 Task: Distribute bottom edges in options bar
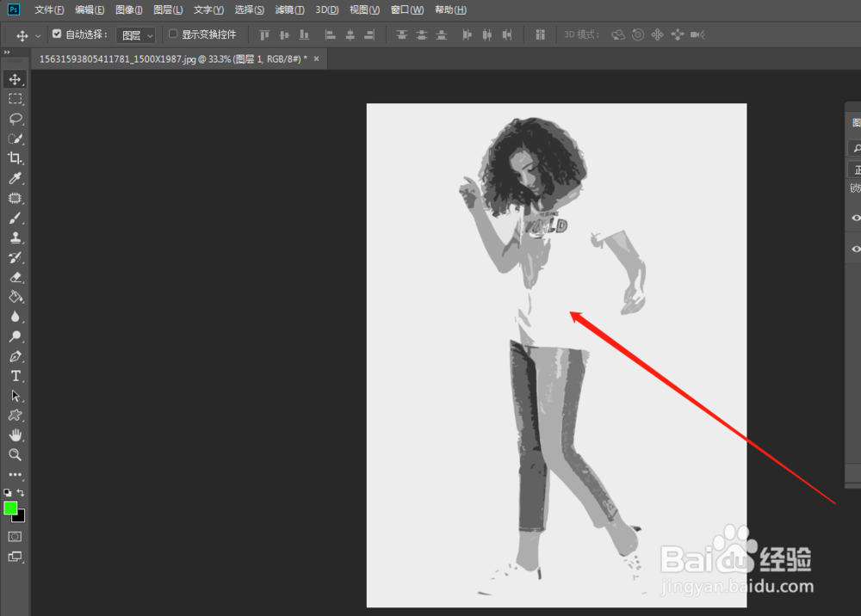442,35
